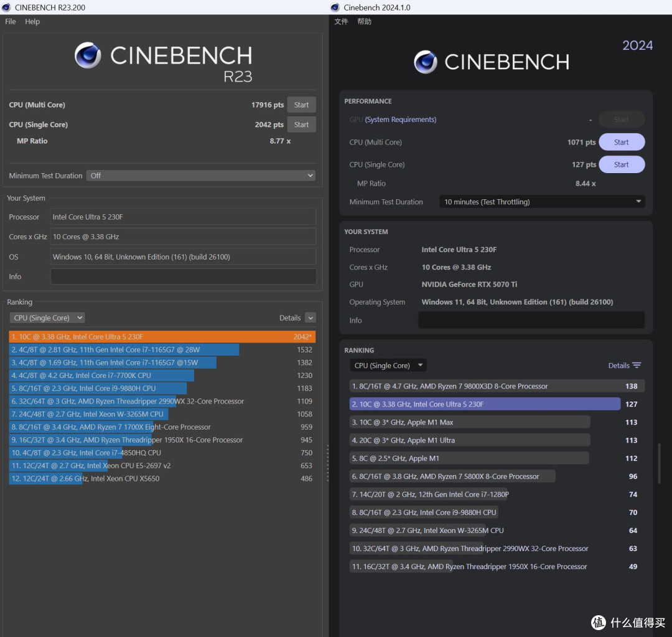Open the R23 Minimum Test Duration dropdown
The width and height of the screenshot is (672, 637).
pyautogui.click(x=201, y=176)
